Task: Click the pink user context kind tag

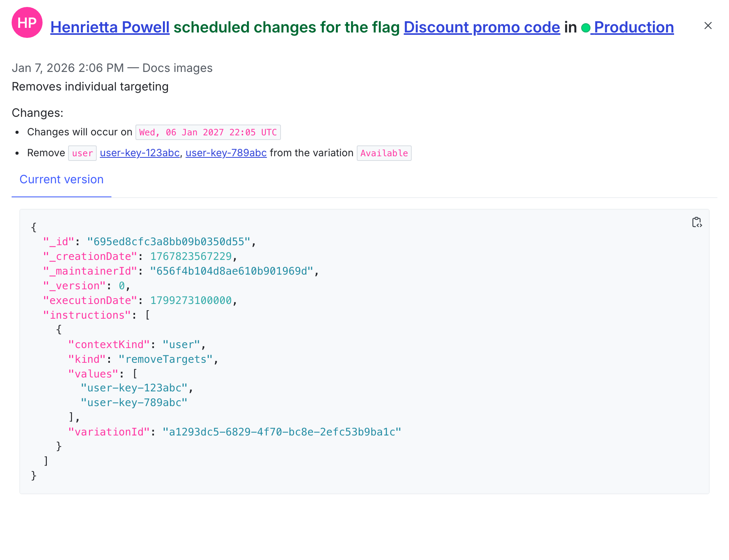Action: click(82, 153)
